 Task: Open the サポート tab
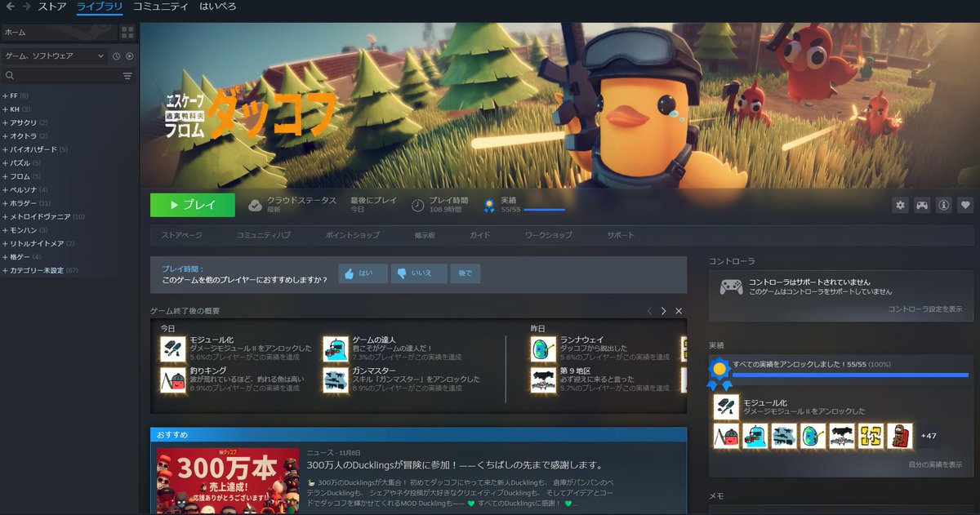tap(621, 235)
